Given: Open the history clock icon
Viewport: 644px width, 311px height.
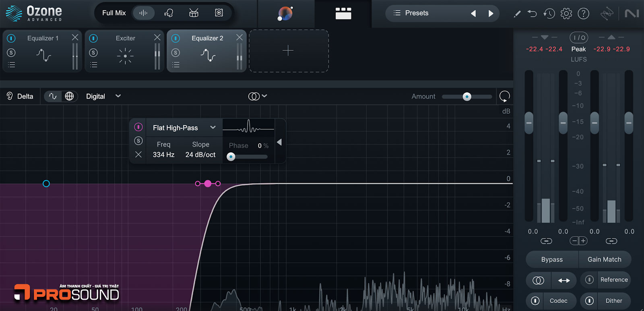Looking at the screenshot, I should (x=549, y=13).
